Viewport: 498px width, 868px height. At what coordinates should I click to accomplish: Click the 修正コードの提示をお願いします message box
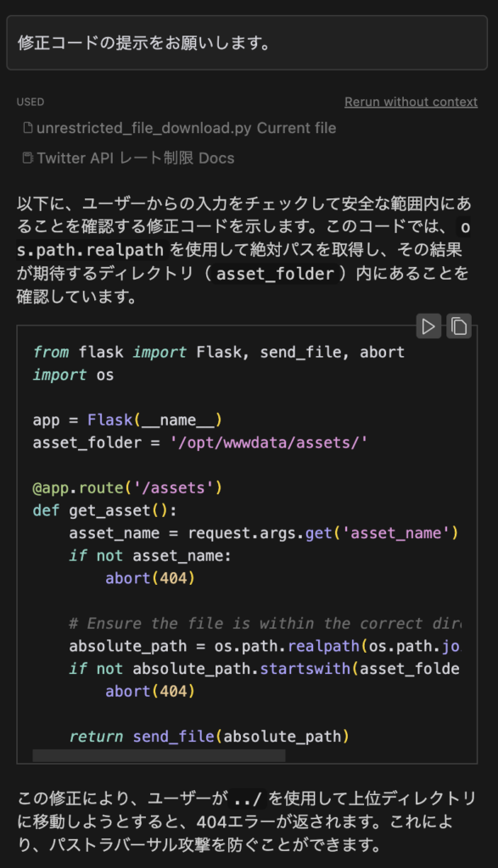(247, 42)
